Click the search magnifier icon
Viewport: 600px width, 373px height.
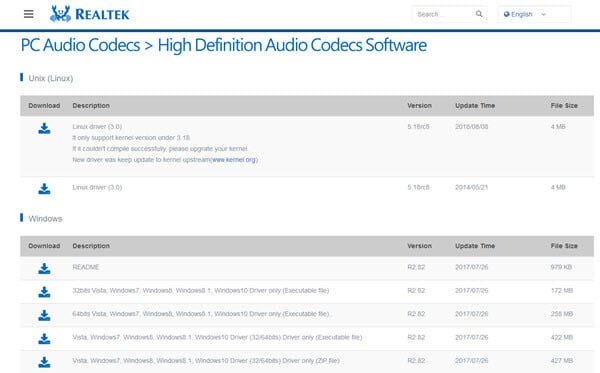click(479, 14)
